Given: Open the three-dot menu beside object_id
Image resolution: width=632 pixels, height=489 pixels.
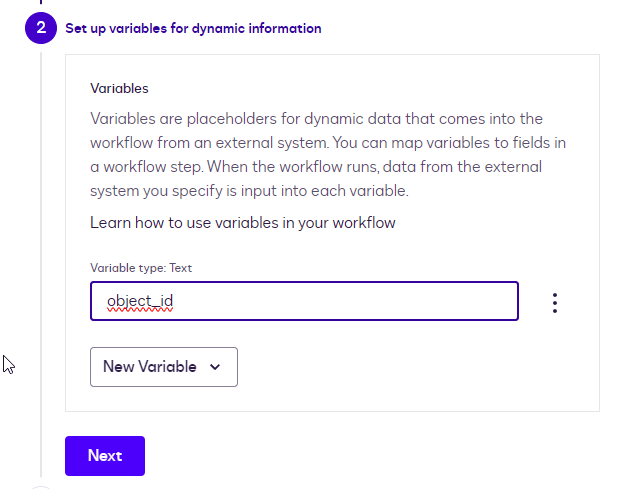Looking at the screenshot, I should point(555,303).
